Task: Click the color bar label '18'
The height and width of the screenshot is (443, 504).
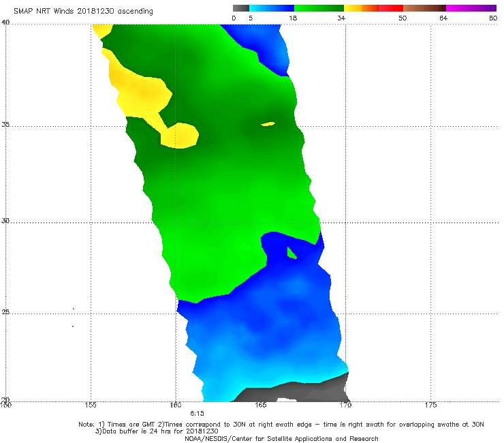Action: click(293, 18)
